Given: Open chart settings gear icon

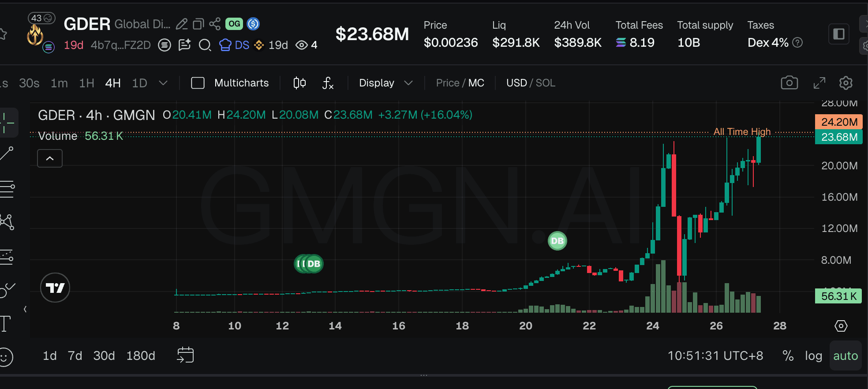Looking at the screenshot, I should (x=846, y=82).
